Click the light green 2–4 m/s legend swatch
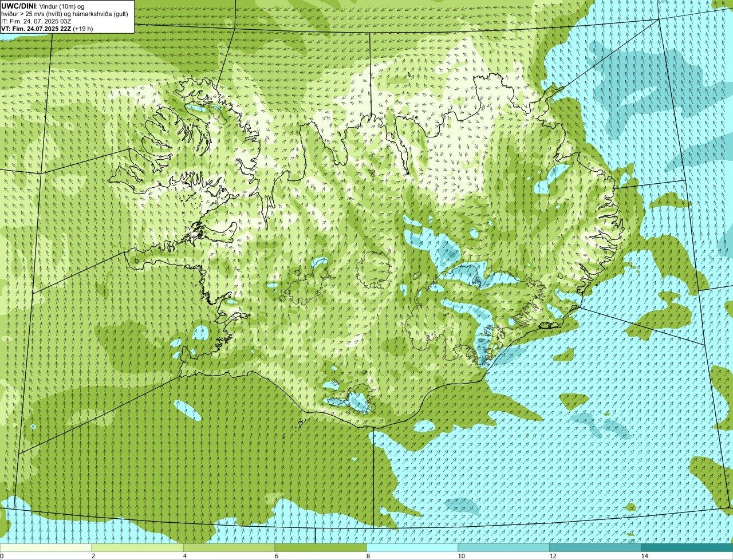Screen dimensions: 733x560 click(x=137, y=547)
